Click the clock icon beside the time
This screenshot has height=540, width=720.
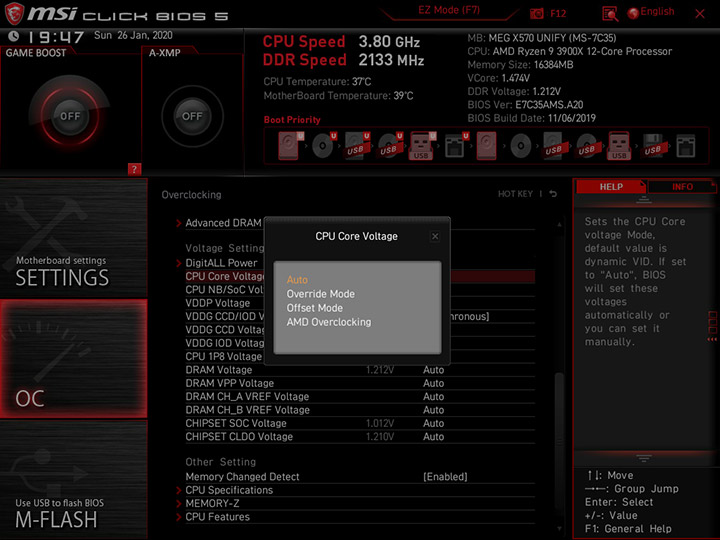tap(14, 36)
